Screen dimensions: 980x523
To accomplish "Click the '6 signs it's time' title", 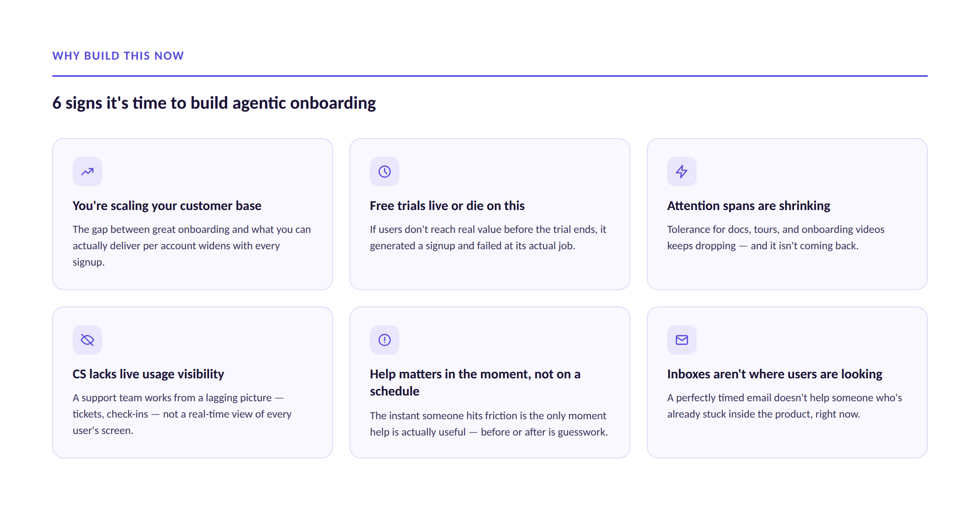I will 214,103.
